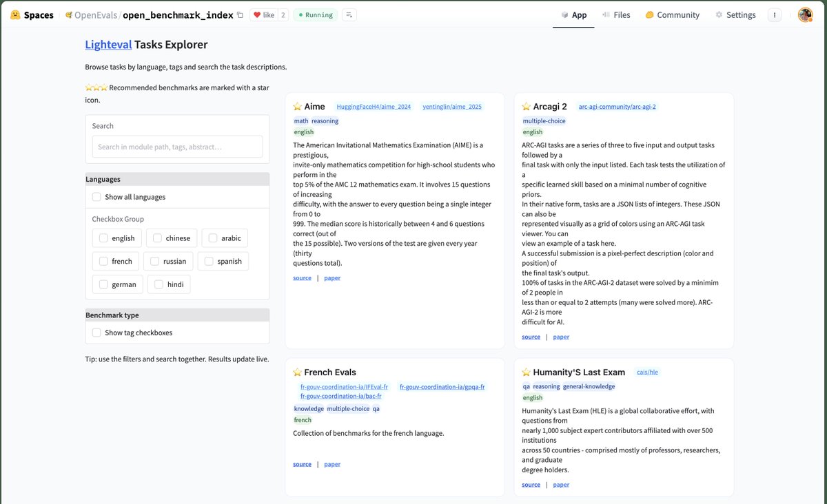Open the logs icon next to Running

tap(349, 14)
